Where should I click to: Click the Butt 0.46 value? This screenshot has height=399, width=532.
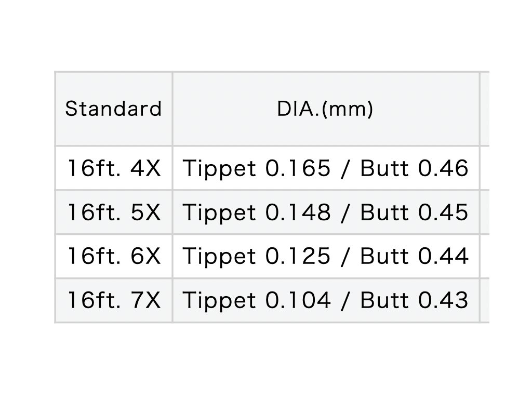pyautogui.click(x=414, y=168)
